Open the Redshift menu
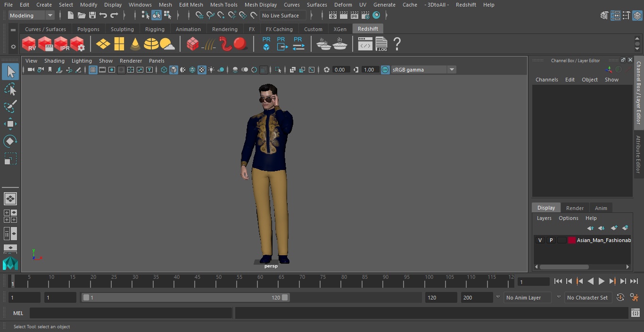Viewport: 644px width, 332px height. tap(466, 5)
